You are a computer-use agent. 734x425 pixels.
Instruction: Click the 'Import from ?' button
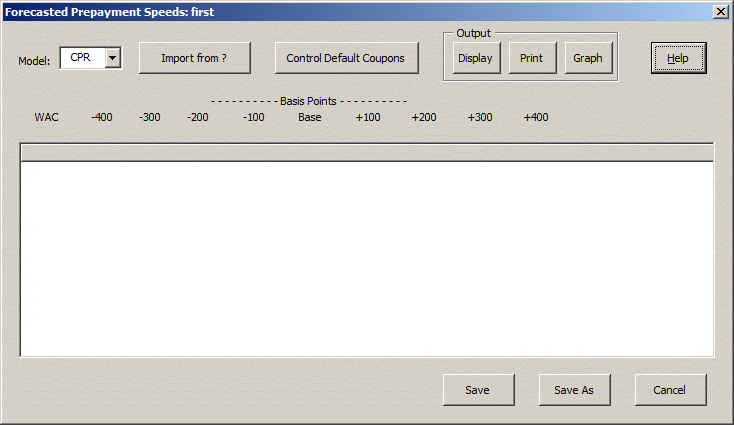point(194,58)
